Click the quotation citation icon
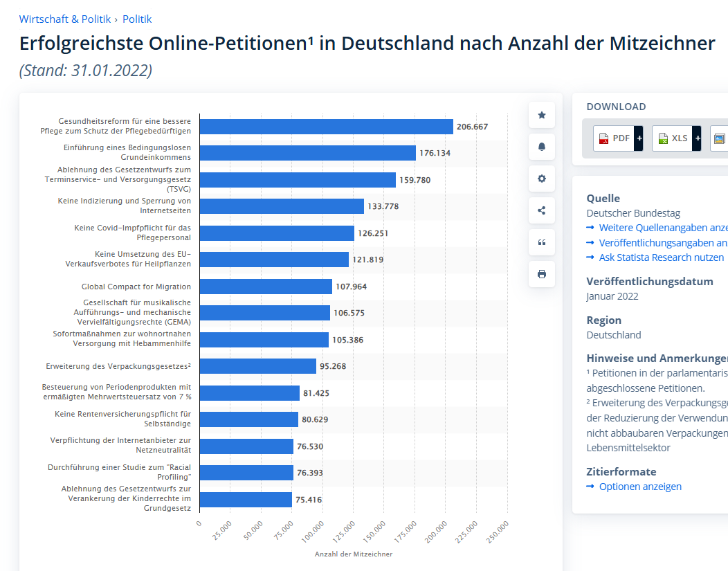The height and width of the screenshot is (571, 728). point(541,242)
